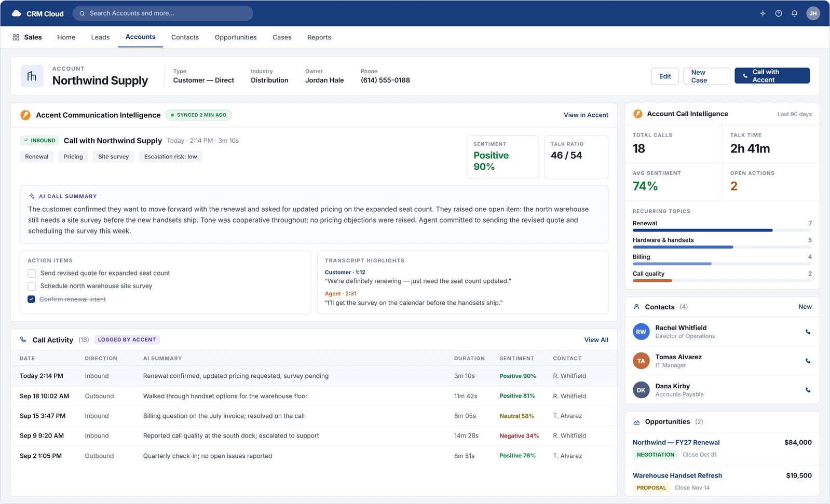Start a Call with Accent
Image resolution: width=830 pixels, height=504 pixels.
[x=772, y=76]
